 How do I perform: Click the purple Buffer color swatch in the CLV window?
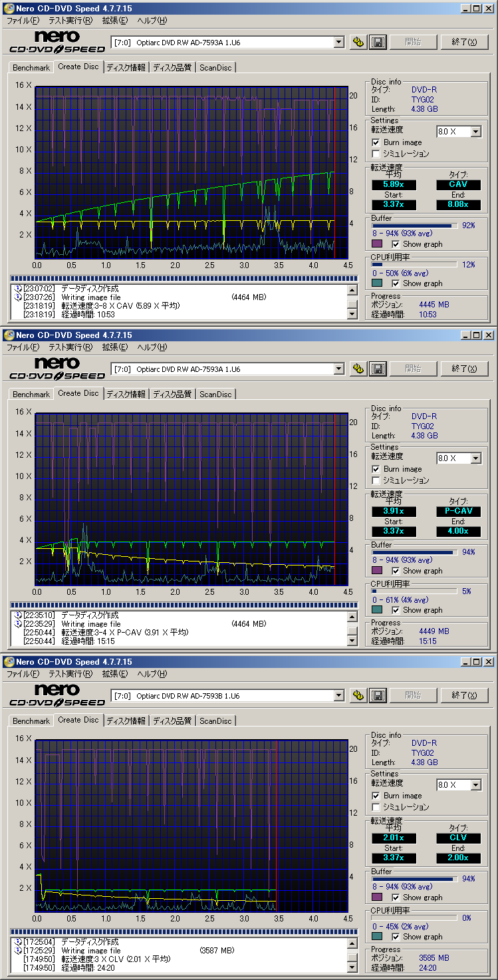pos(377,898)
